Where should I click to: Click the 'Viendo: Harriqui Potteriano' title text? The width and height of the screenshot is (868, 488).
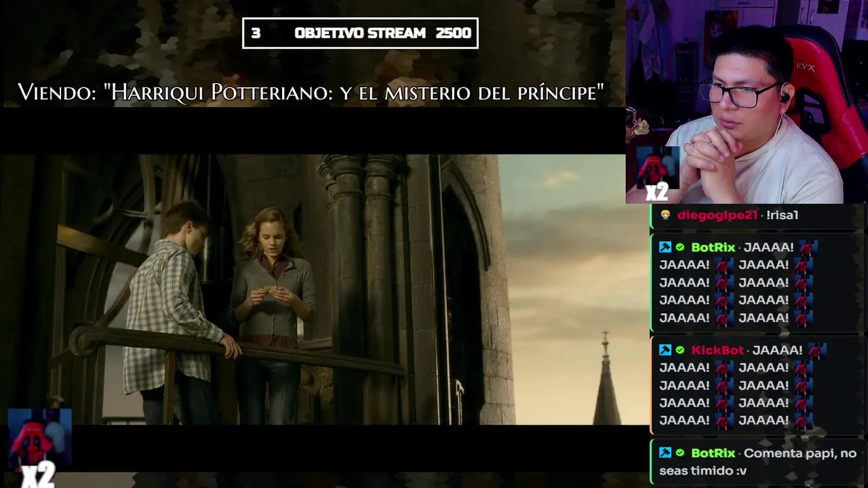click(x=311, y=92)
